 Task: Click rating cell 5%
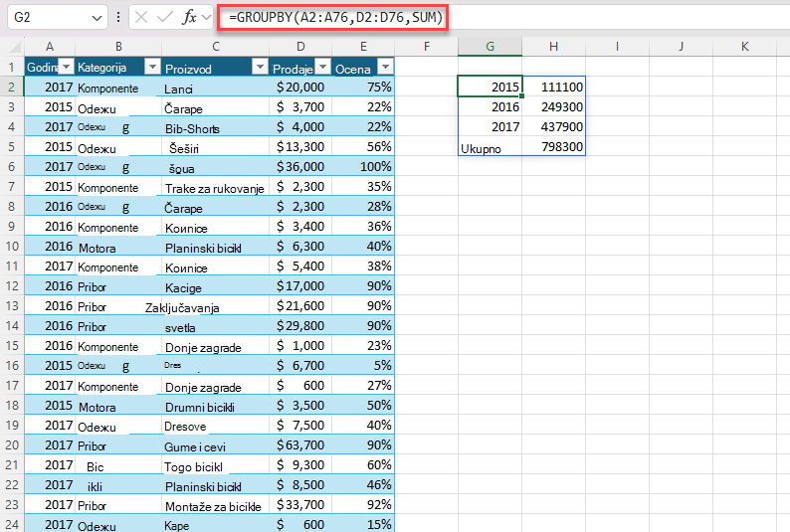point(363,365)
